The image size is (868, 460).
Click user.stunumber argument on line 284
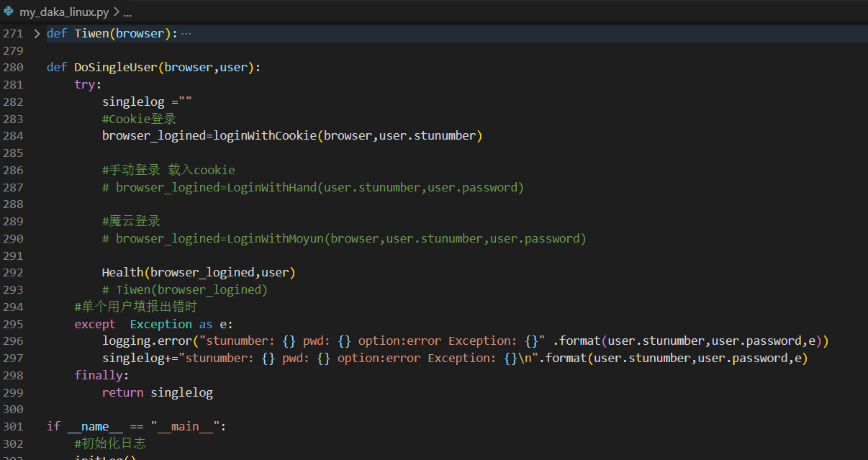coord(428,135)
